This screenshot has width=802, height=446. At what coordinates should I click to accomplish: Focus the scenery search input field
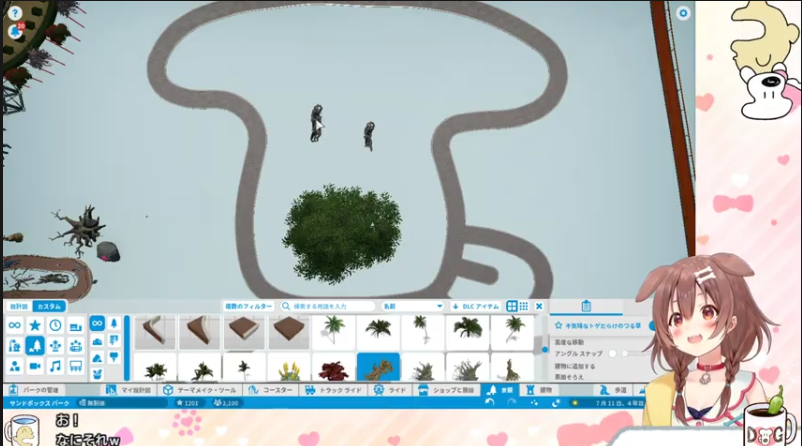(328, 306)
